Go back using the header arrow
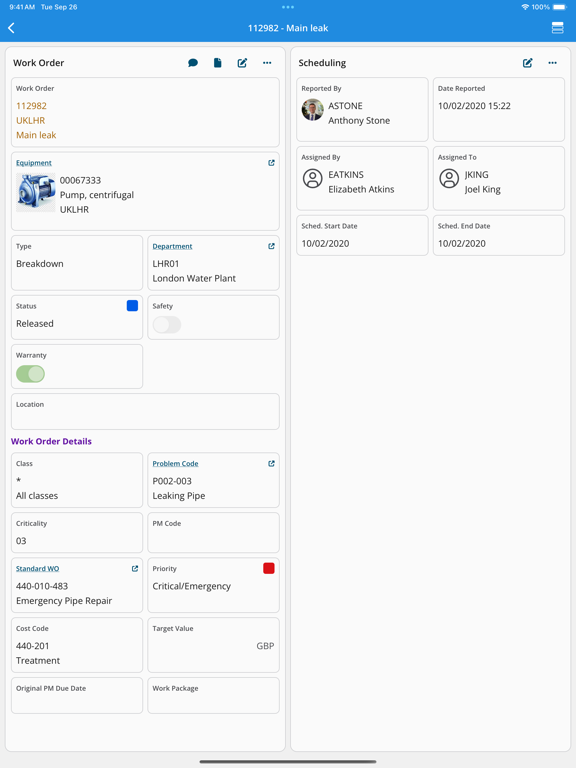This screenshot has width=576, height=768. 11,28
